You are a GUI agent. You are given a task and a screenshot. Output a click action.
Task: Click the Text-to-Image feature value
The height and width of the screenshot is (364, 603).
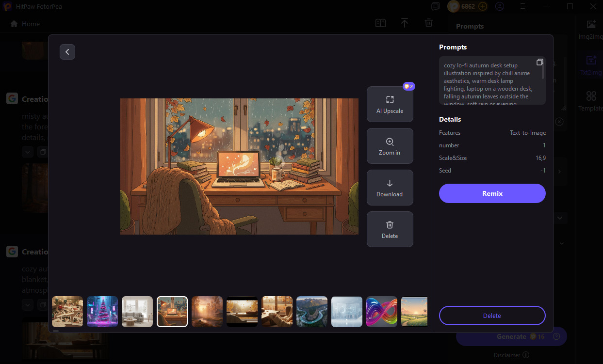(x=528, y=133)
